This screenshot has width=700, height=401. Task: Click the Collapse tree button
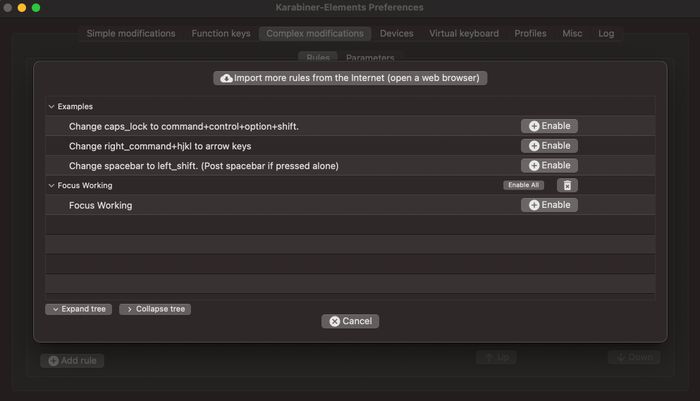pos(155,309)
